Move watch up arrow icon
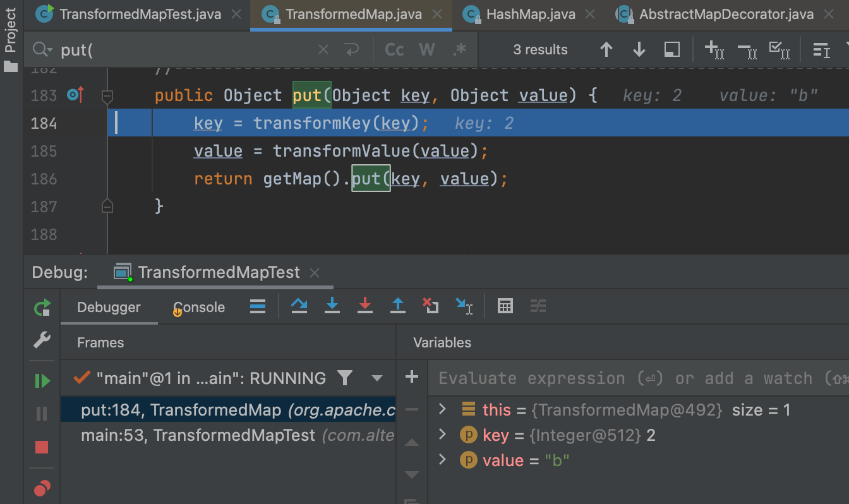 [412, 443]
